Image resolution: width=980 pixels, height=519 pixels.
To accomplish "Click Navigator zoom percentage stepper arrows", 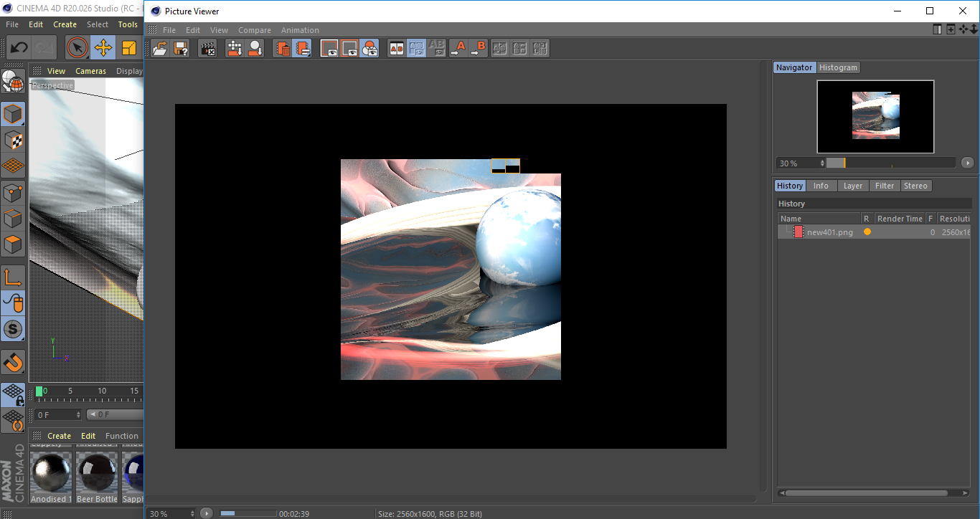I will 821,163.
